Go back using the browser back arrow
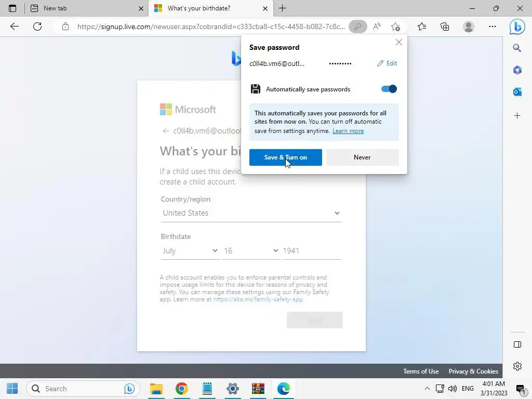Screen dimensions: 532x399 [14, 26]
